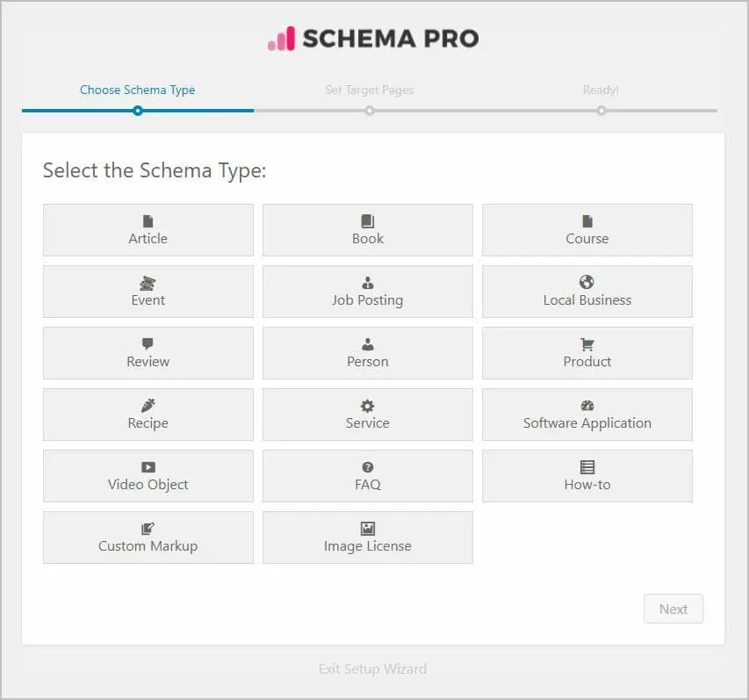The image size is (749, 700).
Task: Click the Set Target Pages progress marker
Action: [369, 112]
